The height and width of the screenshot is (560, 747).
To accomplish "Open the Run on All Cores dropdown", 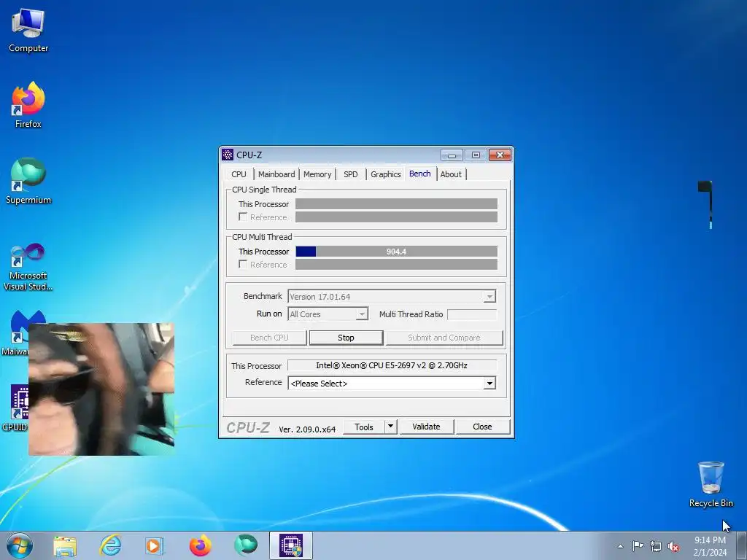I will pos(328,314).
